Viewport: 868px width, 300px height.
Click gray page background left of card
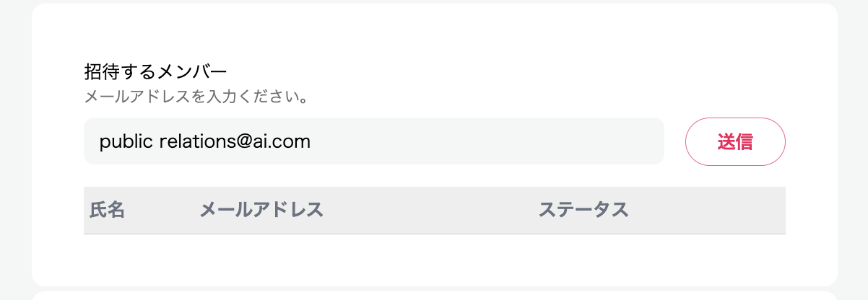(x=14, y=144)
